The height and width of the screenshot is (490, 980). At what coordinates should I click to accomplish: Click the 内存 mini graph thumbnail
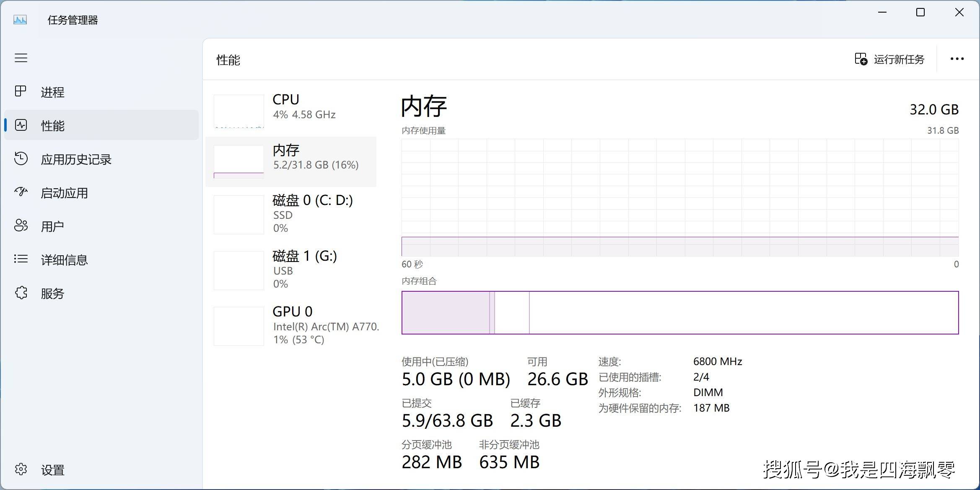[x=239, y=162]
